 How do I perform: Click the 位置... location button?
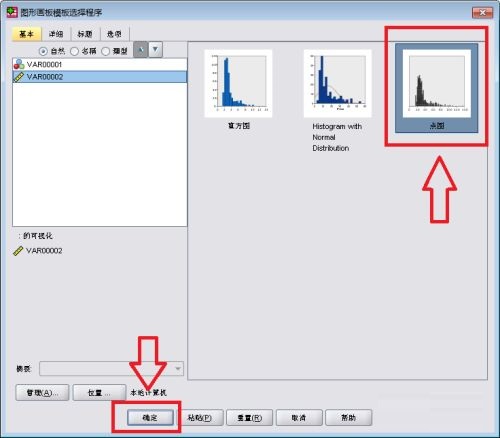click(99, 393)
